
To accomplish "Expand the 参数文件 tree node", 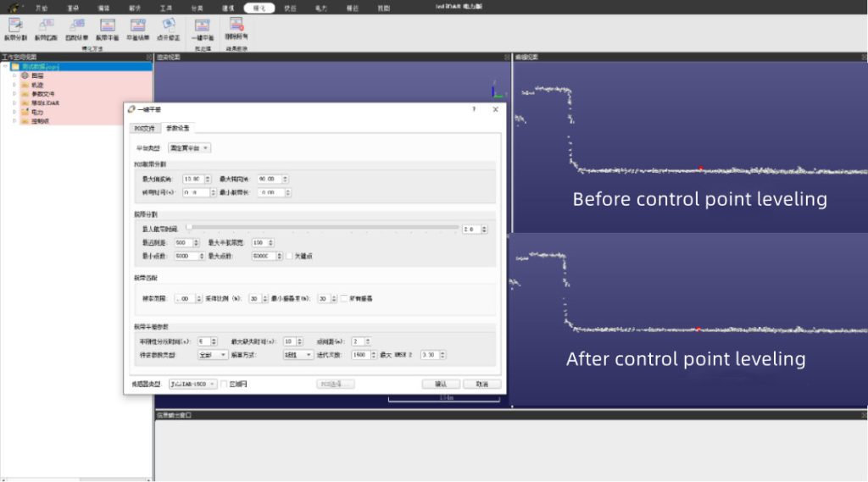I will [14, 93].
